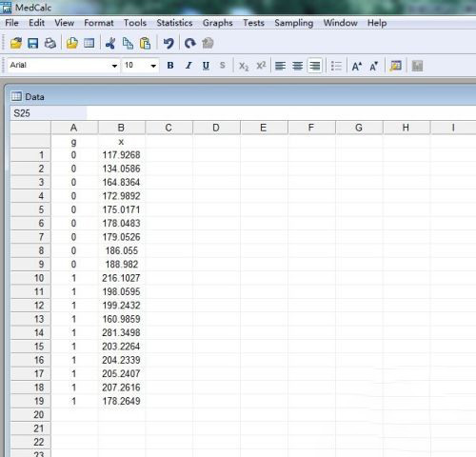Viewport: 476px width, 457px height.
Task: Toggle Underline formatting
Action: [x=206, y=66]
